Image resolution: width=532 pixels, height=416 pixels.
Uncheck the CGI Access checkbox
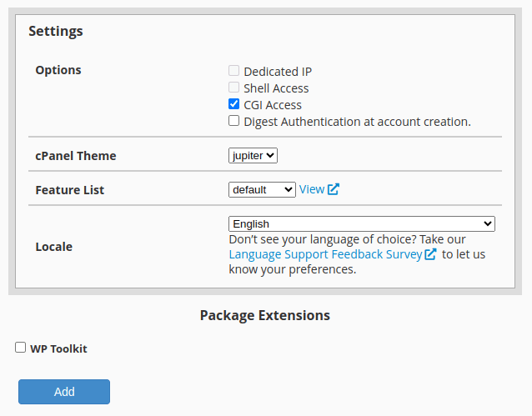pyautogui.click(x=233, y=104)
